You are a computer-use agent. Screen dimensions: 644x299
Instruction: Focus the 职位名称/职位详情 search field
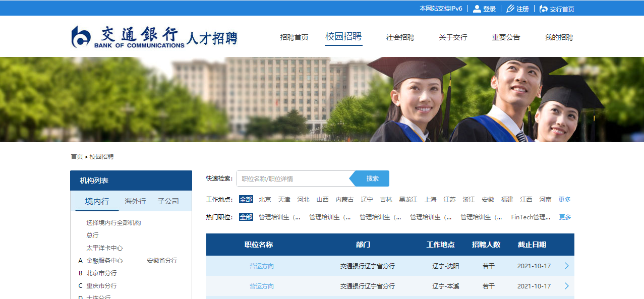click(x=293, y=178)
